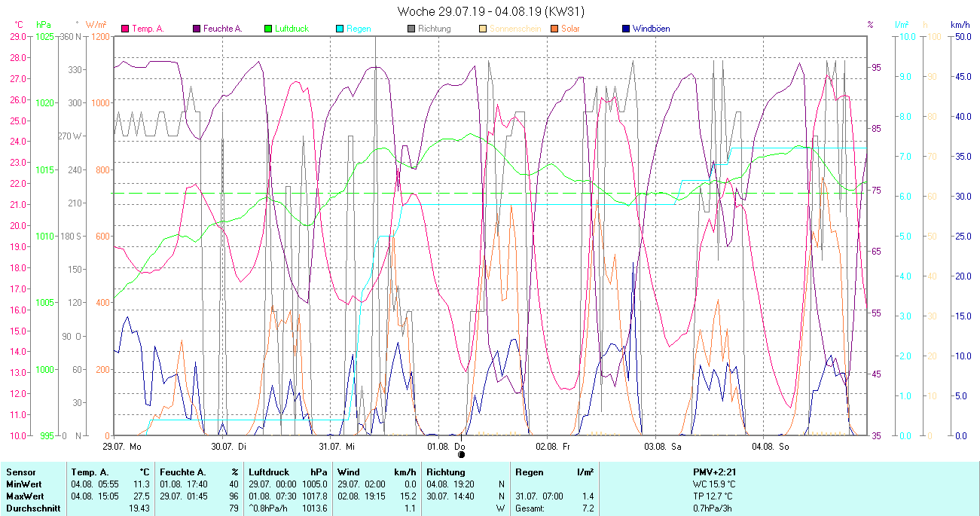Click the average wind direction 'W'
Image resolution: width=980 pixels, height=516 pixels.
point(501,508)
